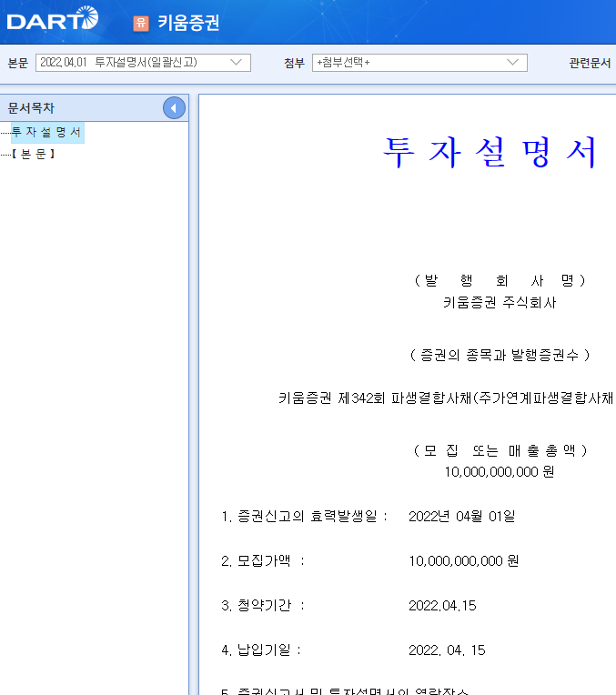Click the 본문 label beside the dropdown
The width and height of the screenshot is (616, 695).
pyautogui.click(x=17, y=63)
